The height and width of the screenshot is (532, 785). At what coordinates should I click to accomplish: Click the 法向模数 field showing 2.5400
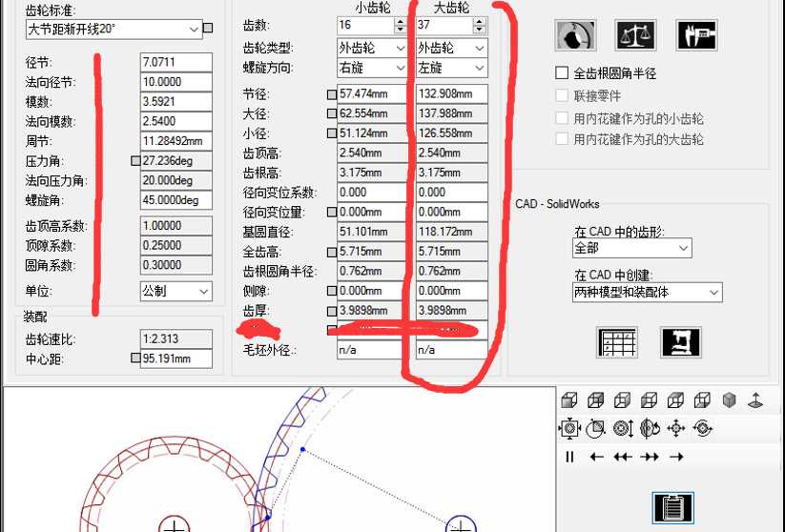coord(176,121)
